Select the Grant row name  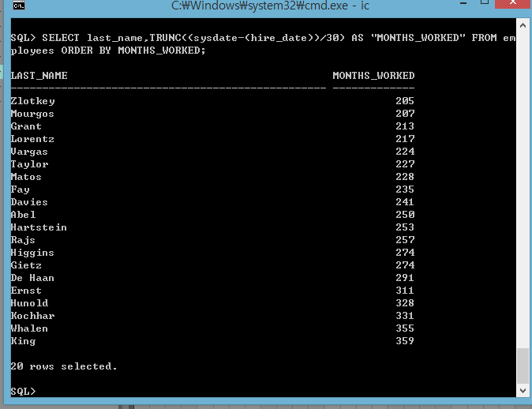tap(26, 126)
